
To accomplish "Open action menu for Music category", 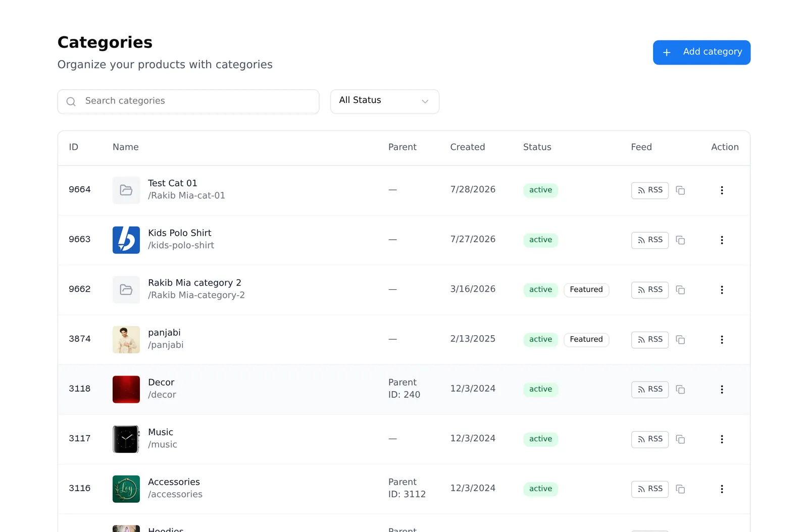I will click(x=722, y=439).
